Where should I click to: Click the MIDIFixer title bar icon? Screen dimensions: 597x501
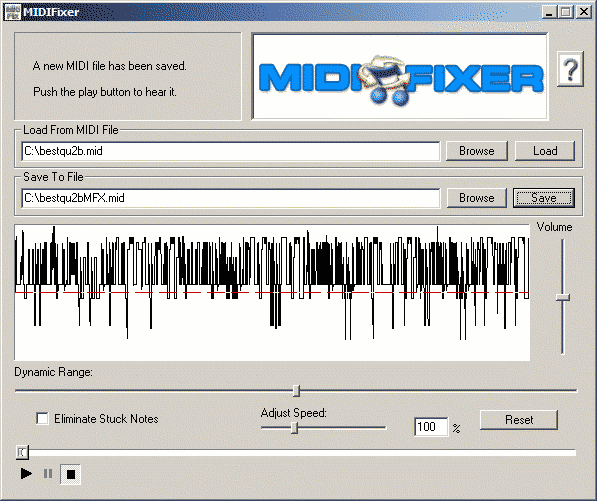pos(12,12)
